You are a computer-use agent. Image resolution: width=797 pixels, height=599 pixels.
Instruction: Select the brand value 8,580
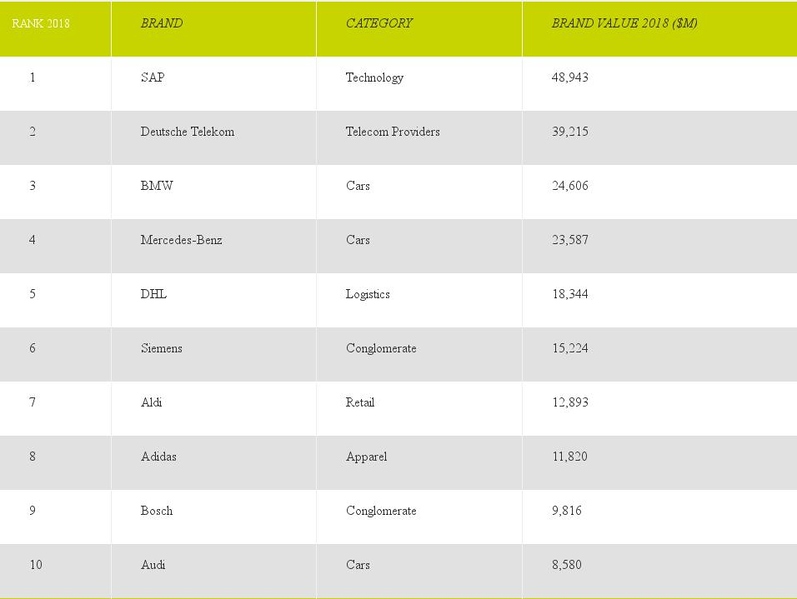click(x=566, y=565)
